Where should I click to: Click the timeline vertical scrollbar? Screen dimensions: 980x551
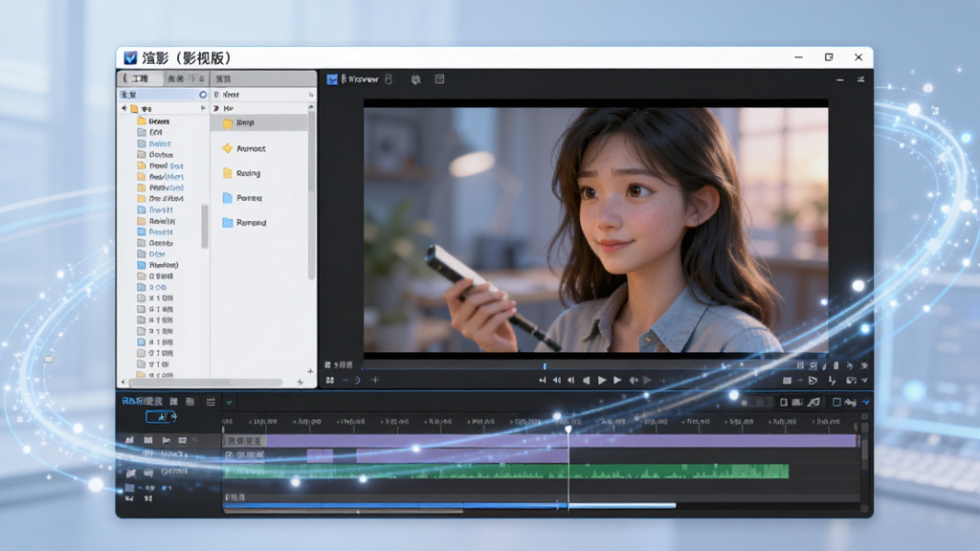865,449
